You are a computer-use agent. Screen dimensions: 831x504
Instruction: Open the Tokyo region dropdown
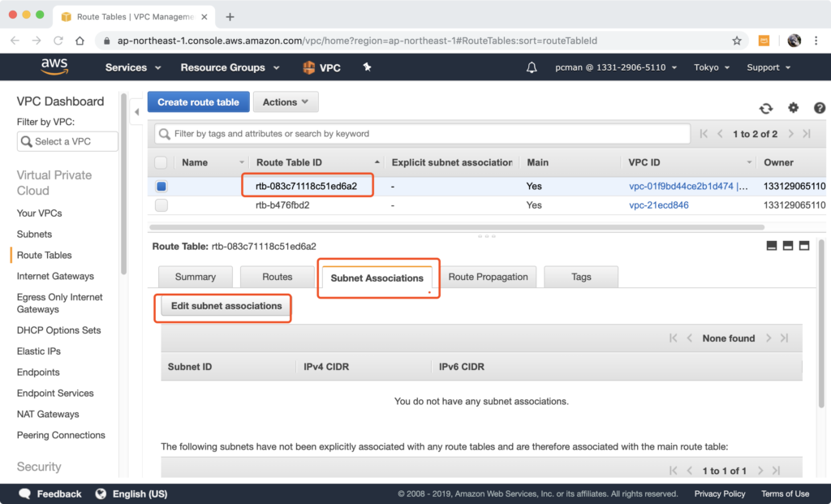pyautogui.click(x=712, y=67)
